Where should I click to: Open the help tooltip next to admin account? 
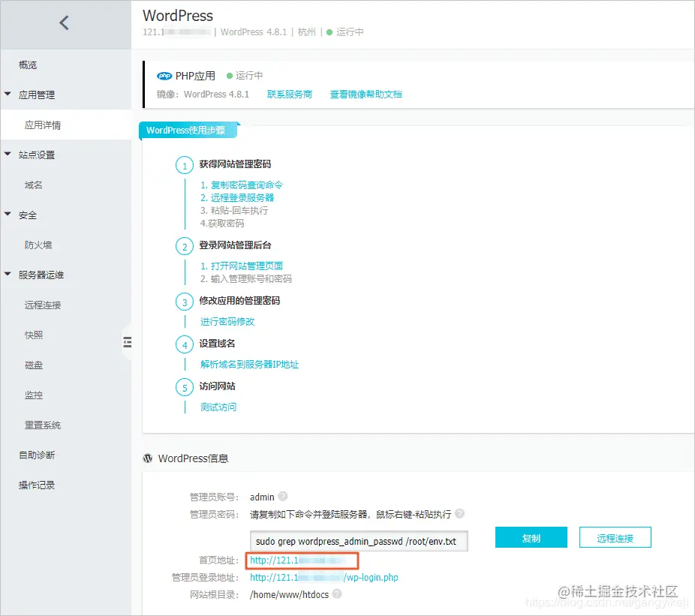[284, 497]
